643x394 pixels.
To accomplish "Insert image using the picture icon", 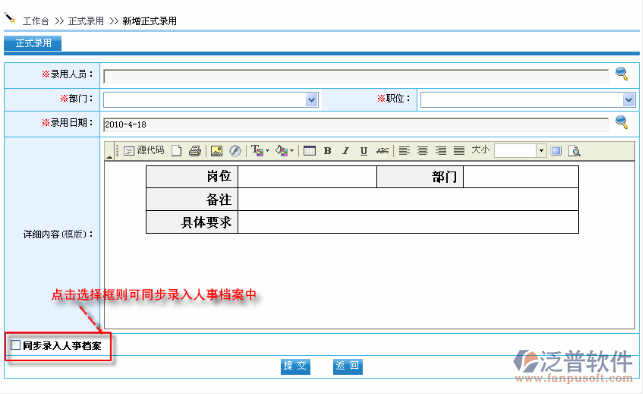I will click(217, 151).
